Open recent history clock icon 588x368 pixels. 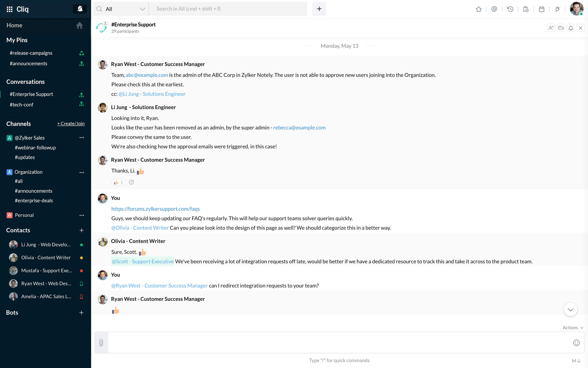coord(510,9)
